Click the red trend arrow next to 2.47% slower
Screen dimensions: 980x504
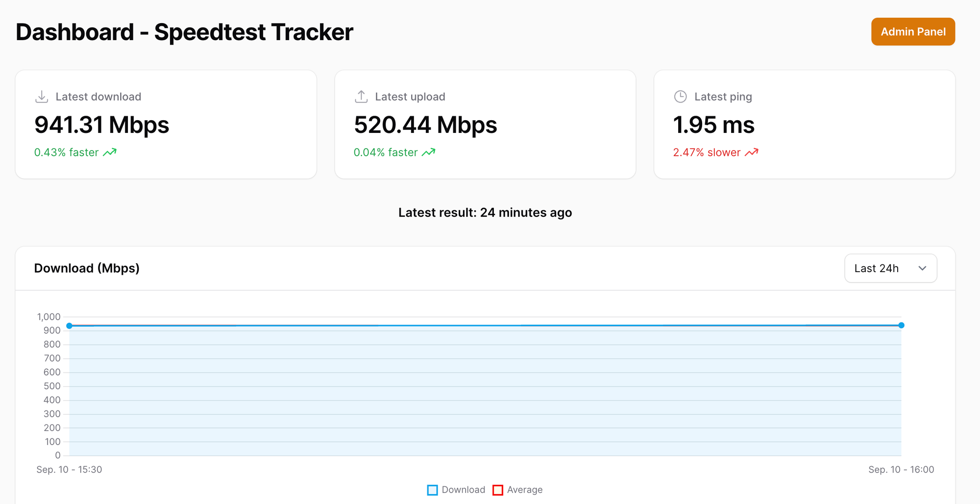[752, 152]
